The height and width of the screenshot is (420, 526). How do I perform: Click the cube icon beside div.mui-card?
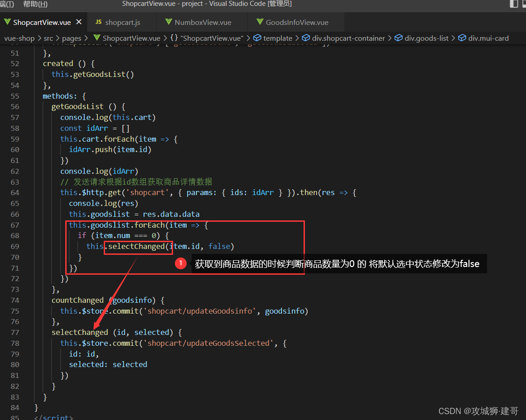pyautogui.click(x=462, y=38)
